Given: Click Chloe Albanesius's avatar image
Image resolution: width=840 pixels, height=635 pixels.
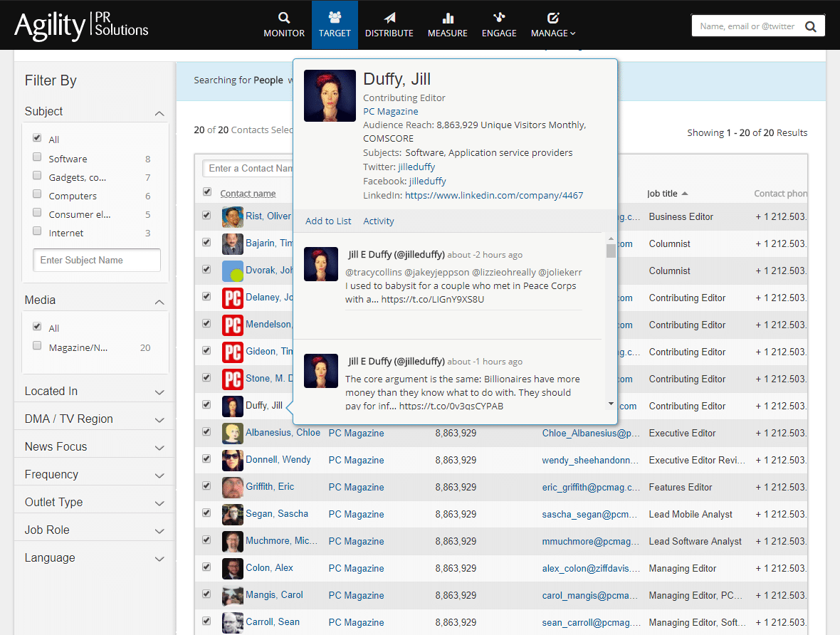Looking at the screenshot, I should 233,433.
